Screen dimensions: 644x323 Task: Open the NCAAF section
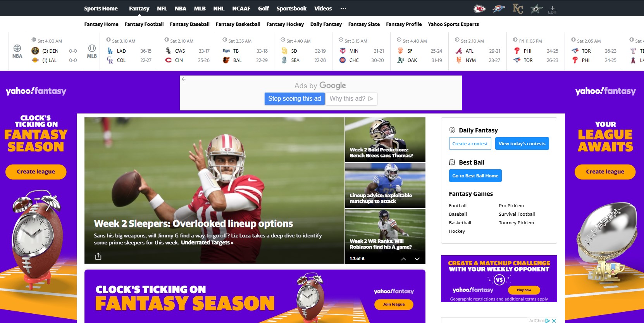tap(241, 8)
